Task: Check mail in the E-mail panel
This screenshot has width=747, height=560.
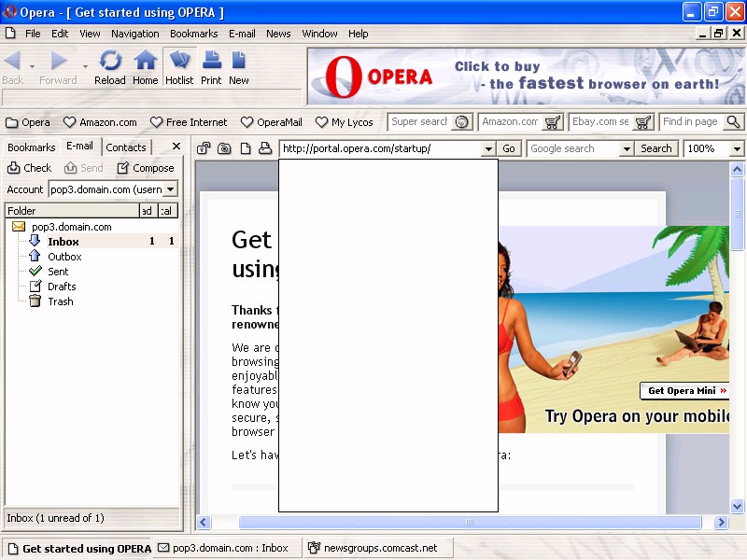Action: pos(29,168)
